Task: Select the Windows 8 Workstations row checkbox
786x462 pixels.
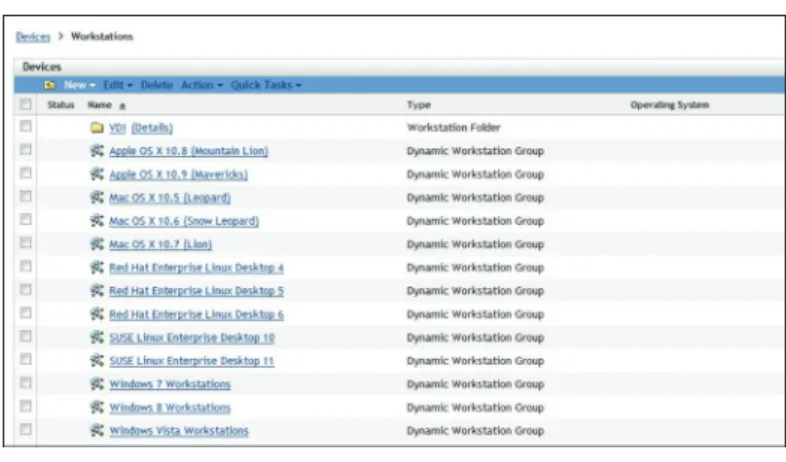Action: click(26, 406)
